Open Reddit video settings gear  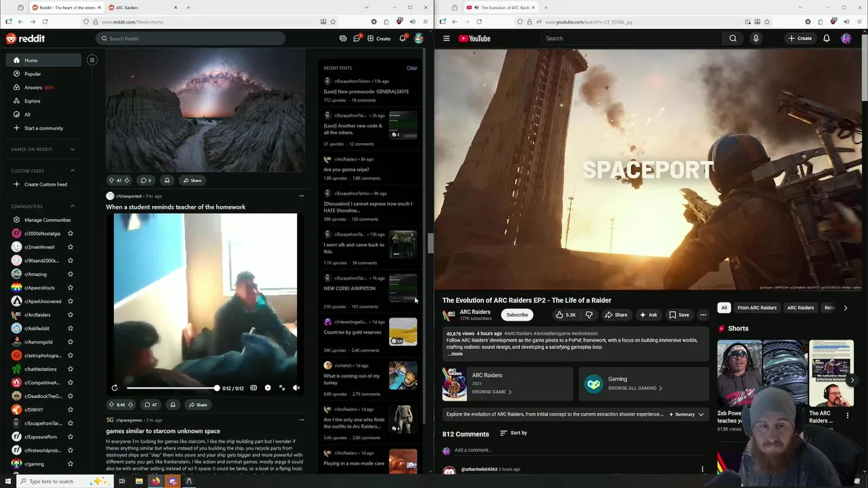(x=268, y=388)
